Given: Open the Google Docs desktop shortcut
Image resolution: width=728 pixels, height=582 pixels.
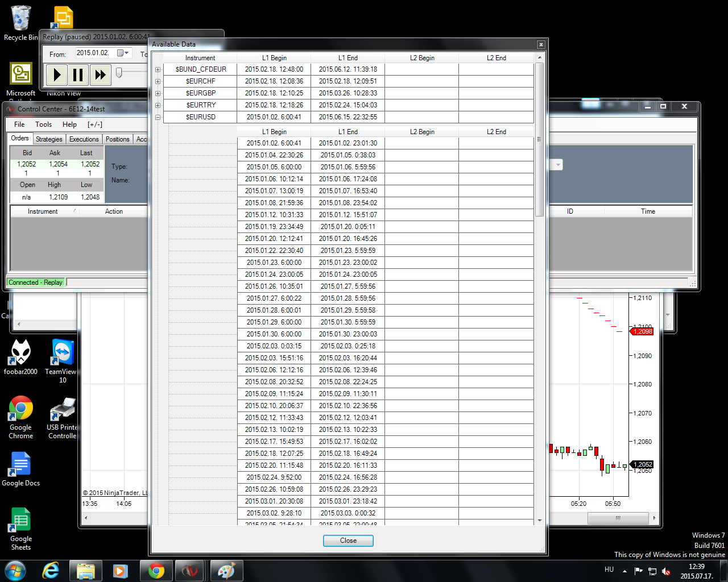Looking at the screenshot, I should click(x=20, y=469).
